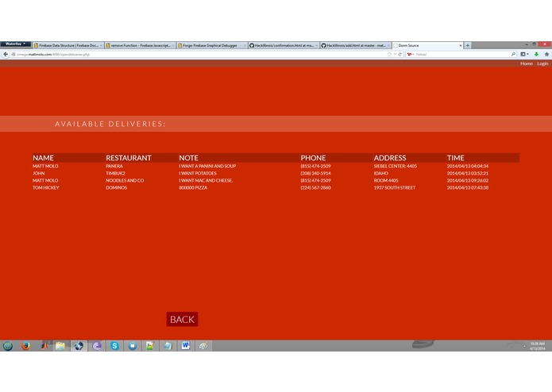This screenshot has height=392, width=552.
Task: Open the Waterfox menu button
Action: coord(16,44)
